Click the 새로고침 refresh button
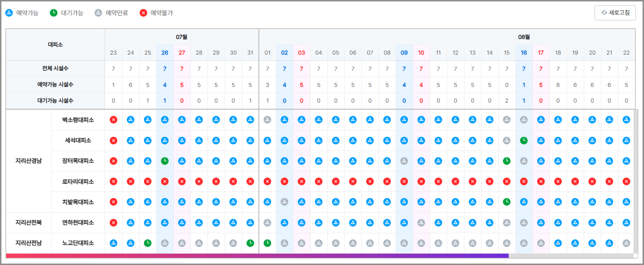 point(615,13)
